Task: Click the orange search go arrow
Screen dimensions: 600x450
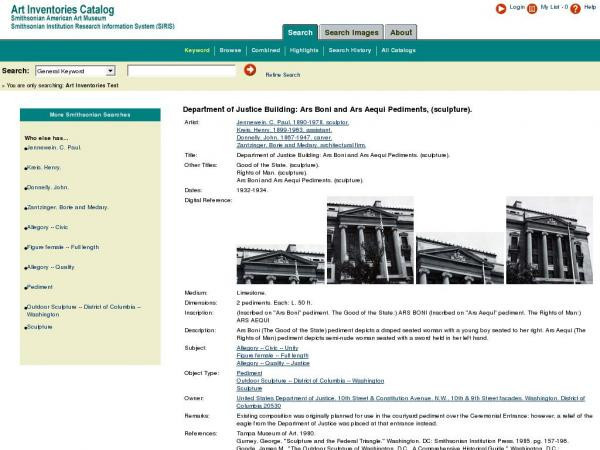Action: pos(250,70)
